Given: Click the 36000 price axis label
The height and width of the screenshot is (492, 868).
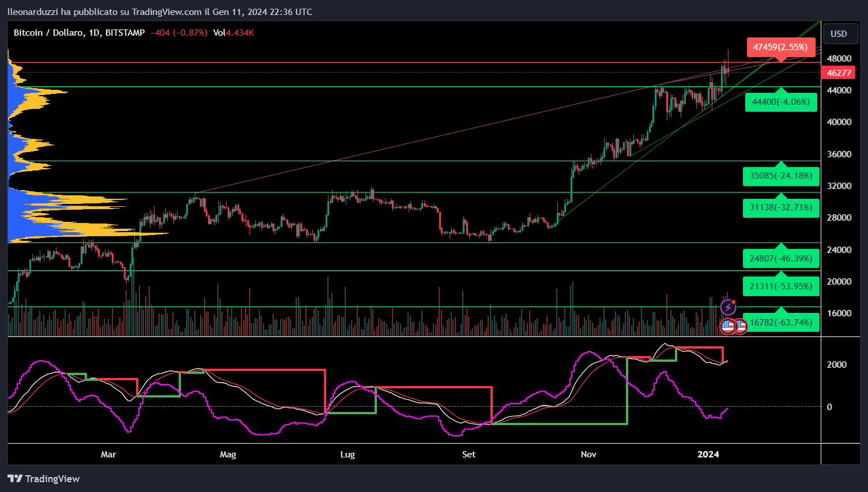Looking at the screenshot, I should 839,154.
